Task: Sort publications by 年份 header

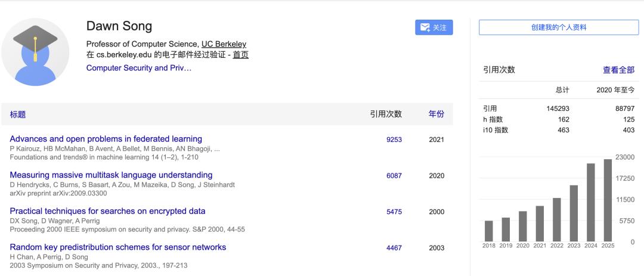Action: tap(436, 114)
